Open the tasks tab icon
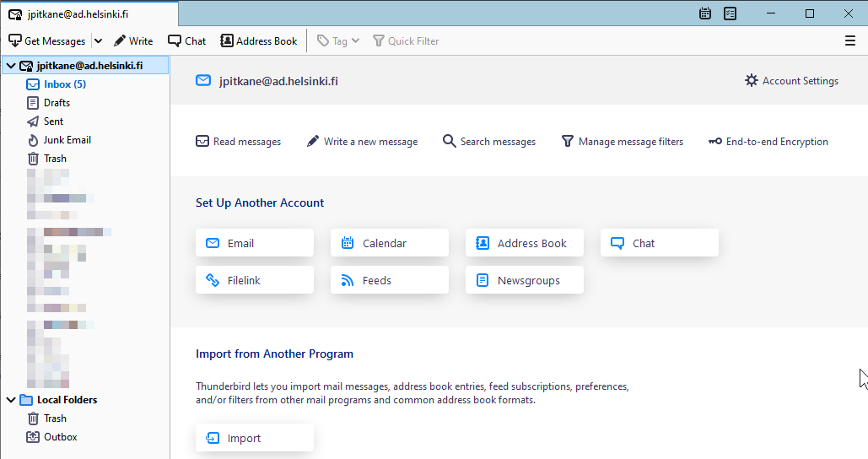Viewport: 868px width, 459px height. click(731, 13)
